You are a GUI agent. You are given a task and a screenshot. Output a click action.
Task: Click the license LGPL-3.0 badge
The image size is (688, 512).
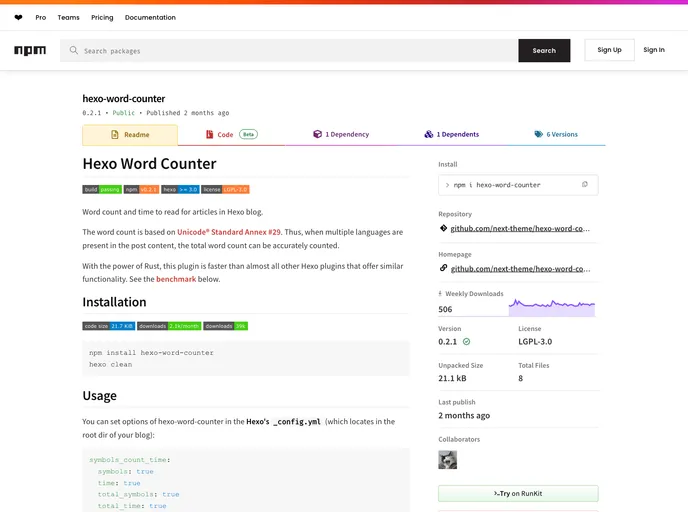click(x=225, y=190)
